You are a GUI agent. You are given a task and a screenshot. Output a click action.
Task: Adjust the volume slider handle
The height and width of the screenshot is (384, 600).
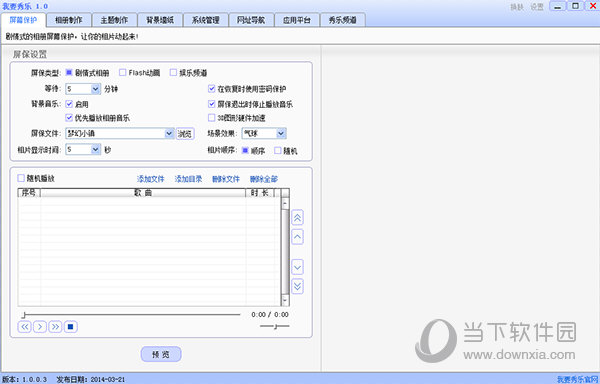pos(276,326)
